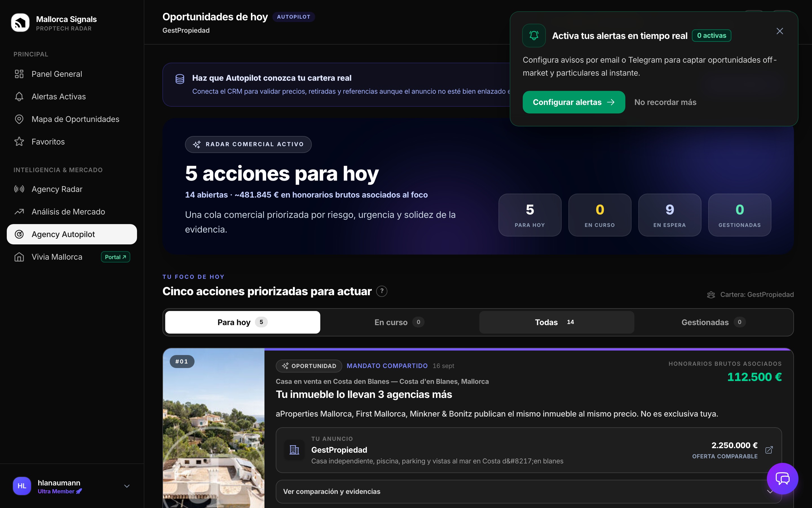Click the 112.500 € honorarios value
This screenshot has width=812, height=508.
point(754,377)
